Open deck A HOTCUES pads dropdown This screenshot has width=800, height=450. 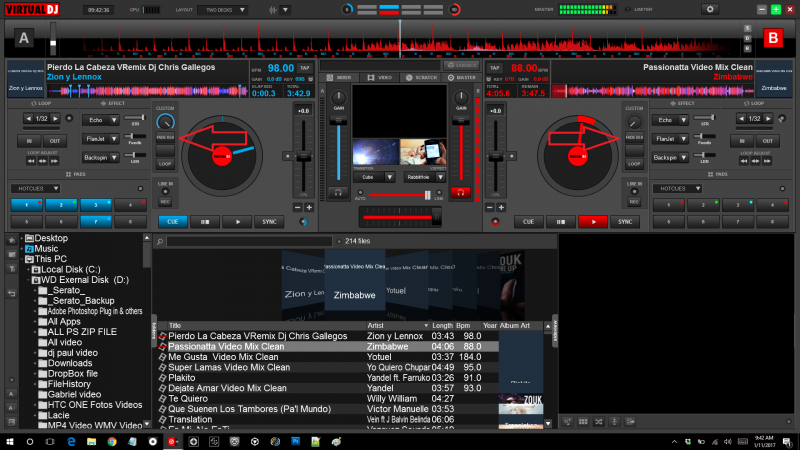point(36,189)
